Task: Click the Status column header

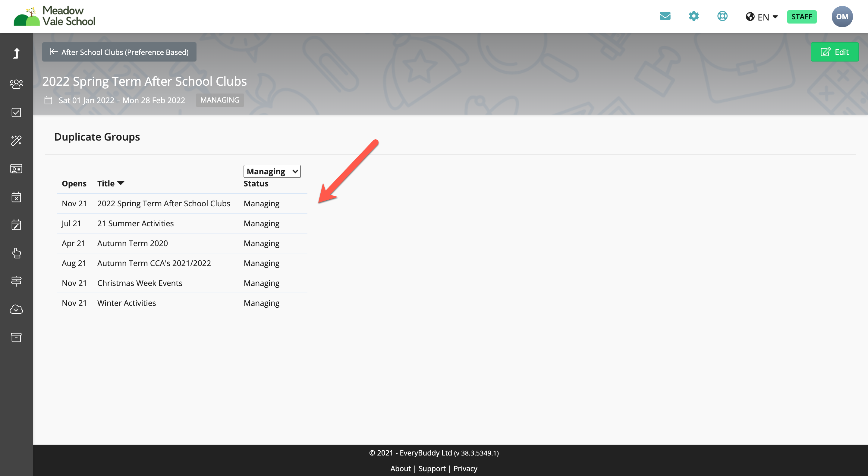Action: [256, 183]
